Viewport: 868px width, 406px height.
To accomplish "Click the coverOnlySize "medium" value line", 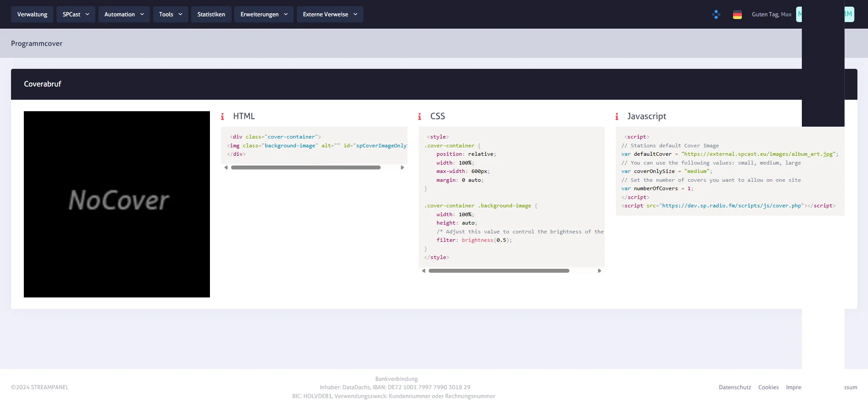I will [x=667, y=171].
